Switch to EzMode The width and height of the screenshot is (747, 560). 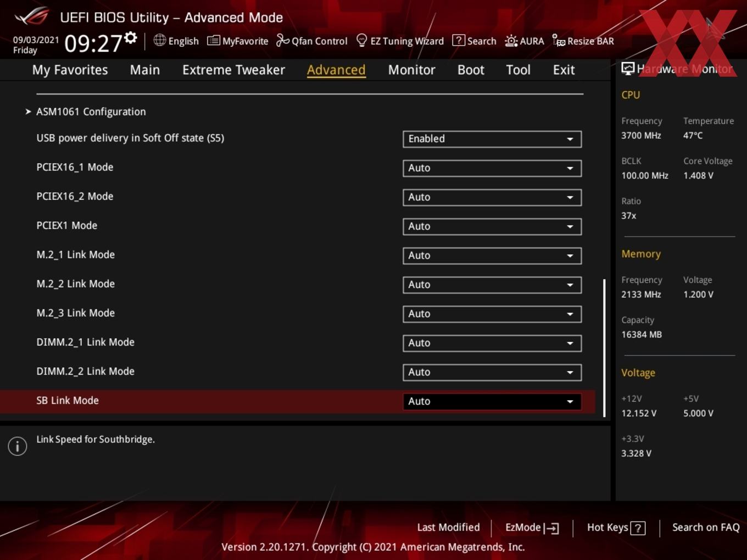tap(532, 528)
